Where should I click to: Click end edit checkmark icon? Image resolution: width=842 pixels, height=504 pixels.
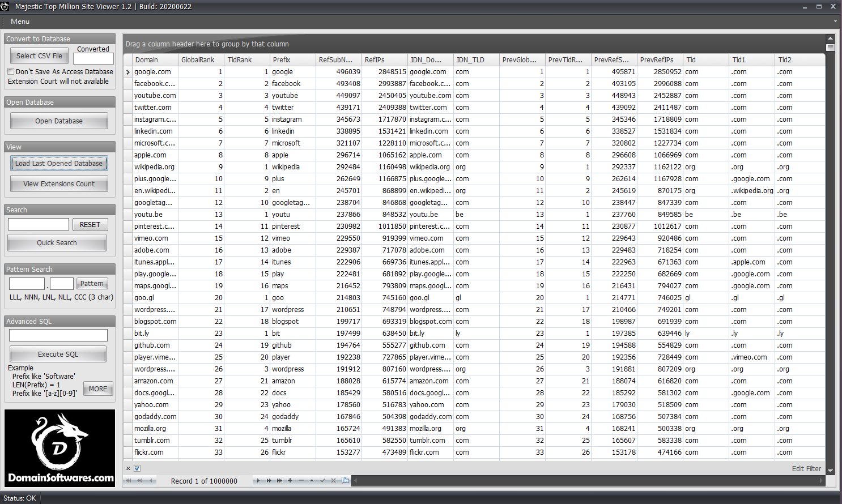[322, 481]
